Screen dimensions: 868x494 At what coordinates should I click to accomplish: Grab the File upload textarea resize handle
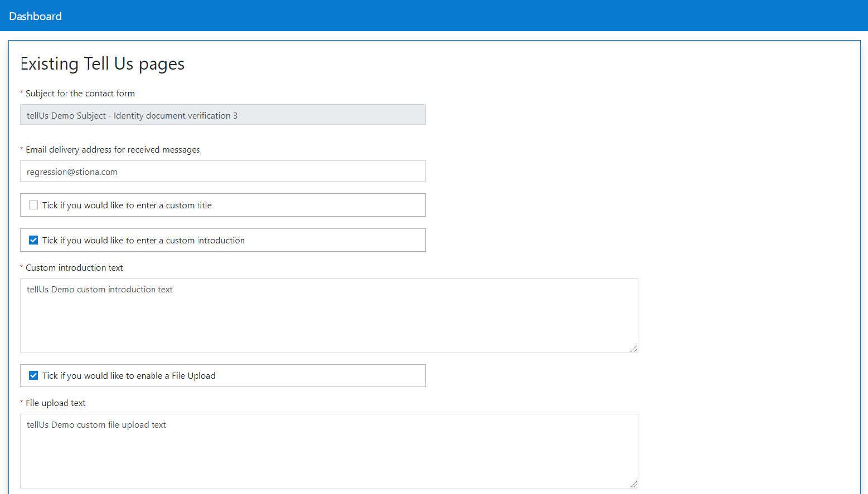(x=634, y=484)
